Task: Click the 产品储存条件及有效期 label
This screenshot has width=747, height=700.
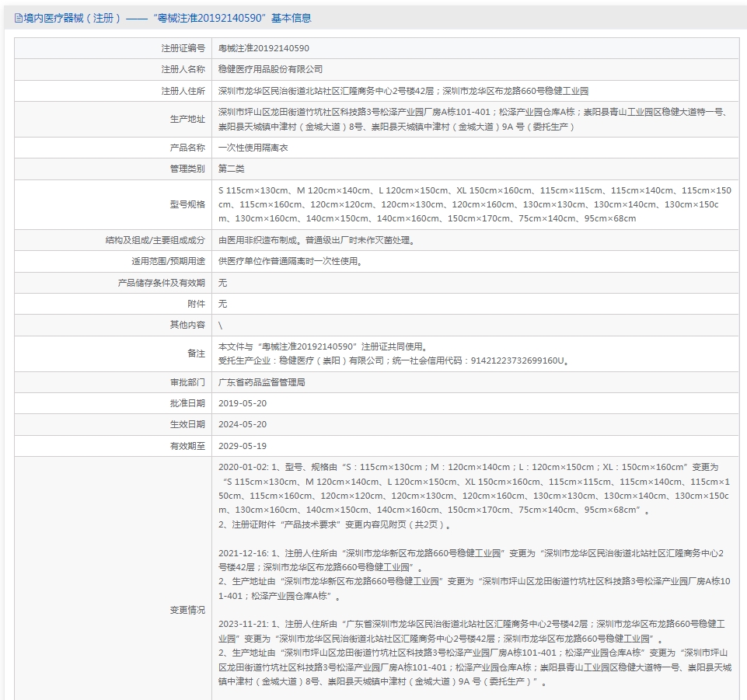Action: click(162, 283)
